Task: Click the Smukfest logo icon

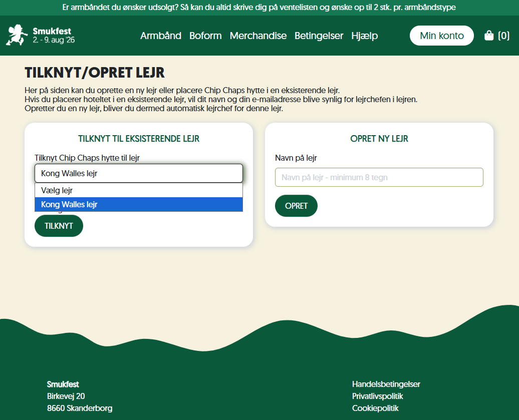Action: coord(17,35)
